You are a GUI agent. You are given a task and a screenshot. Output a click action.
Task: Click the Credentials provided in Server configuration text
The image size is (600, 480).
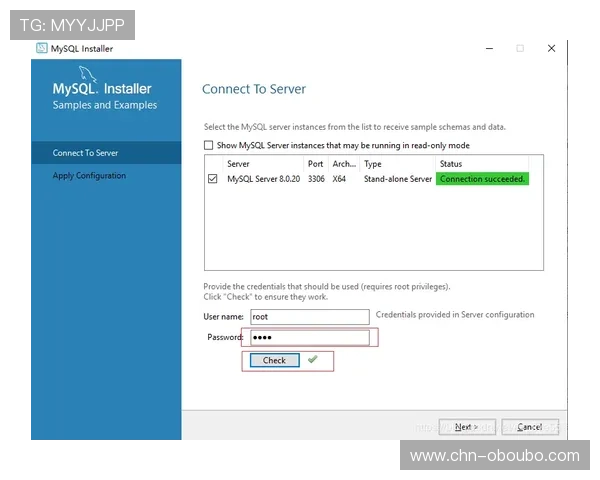point(455,315)
